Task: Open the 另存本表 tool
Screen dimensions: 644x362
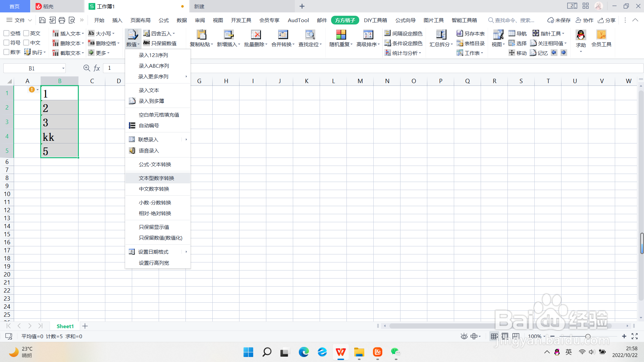Action: (x=471, y=33)
